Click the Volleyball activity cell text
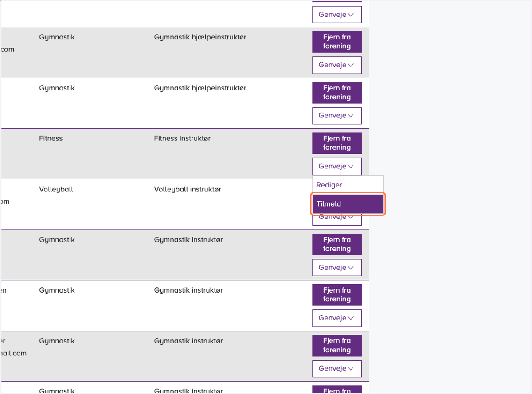The width and height of the screenshot is (532, 394). (x=56, y=189)
